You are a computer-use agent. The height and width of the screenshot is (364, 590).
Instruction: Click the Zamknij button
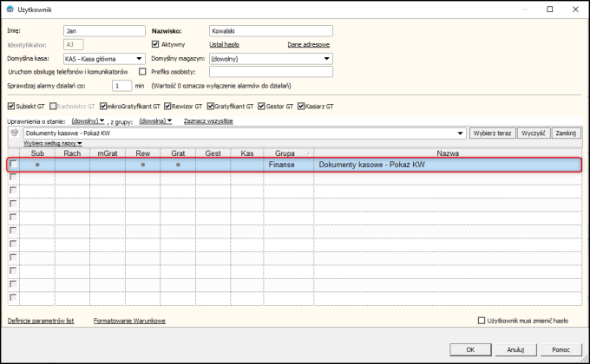tap(566, 133)
